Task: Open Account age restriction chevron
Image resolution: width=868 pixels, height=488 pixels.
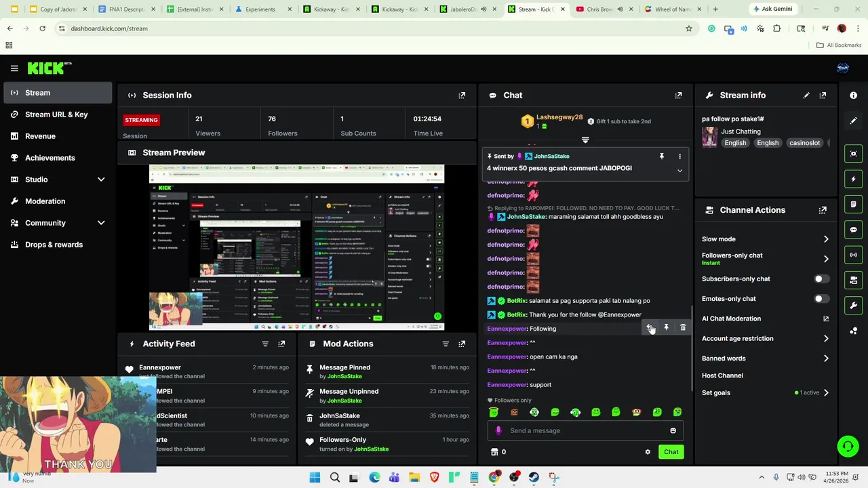Action: [x=826, y=338]
